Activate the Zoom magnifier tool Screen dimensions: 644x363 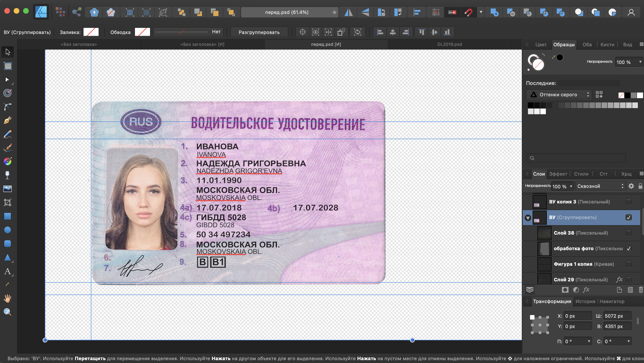pos(8,312)
